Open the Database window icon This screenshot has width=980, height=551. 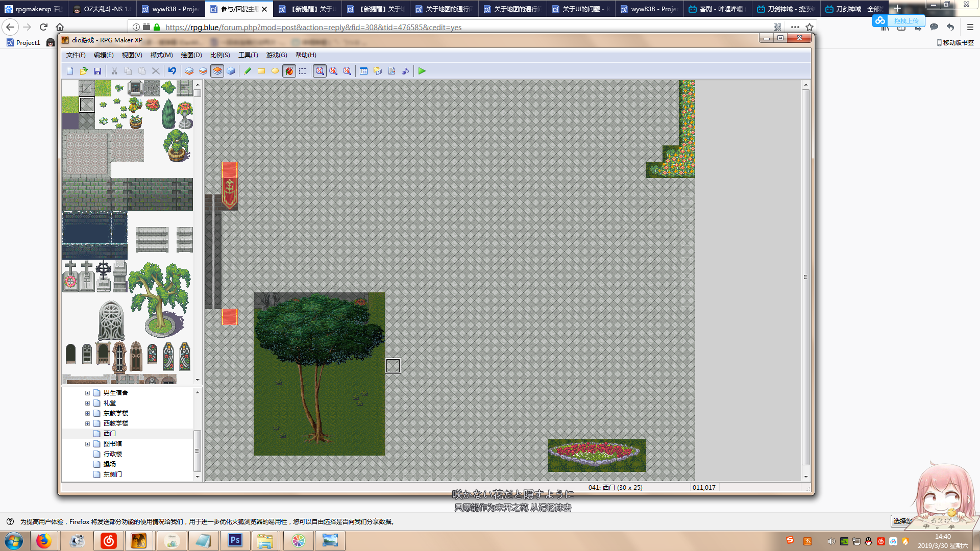click(364, 71)
